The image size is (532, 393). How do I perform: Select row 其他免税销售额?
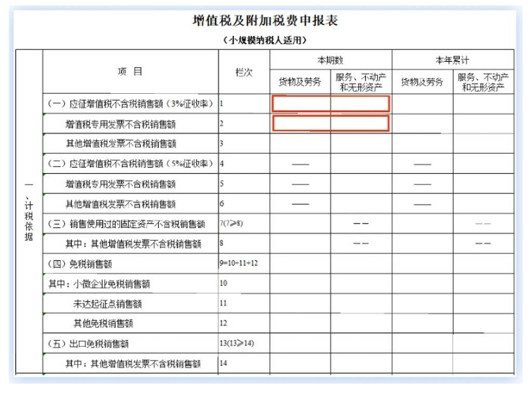click(130, 323)
